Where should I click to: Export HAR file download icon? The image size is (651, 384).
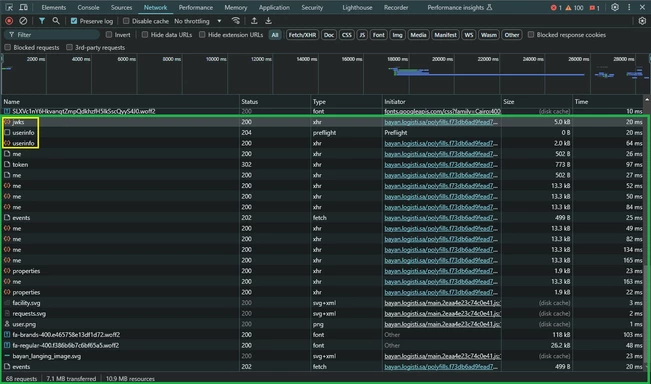[x=268, y=21]
